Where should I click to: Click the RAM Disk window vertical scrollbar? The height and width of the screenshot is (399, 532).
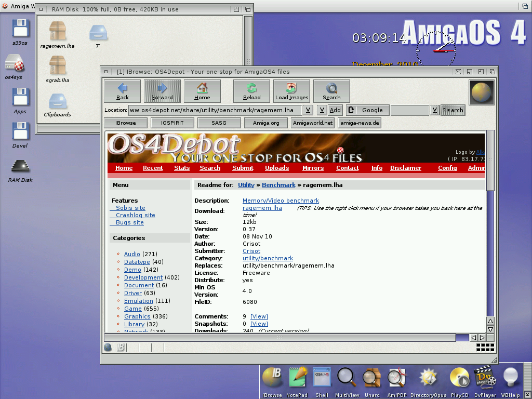[x=248, y=40]
